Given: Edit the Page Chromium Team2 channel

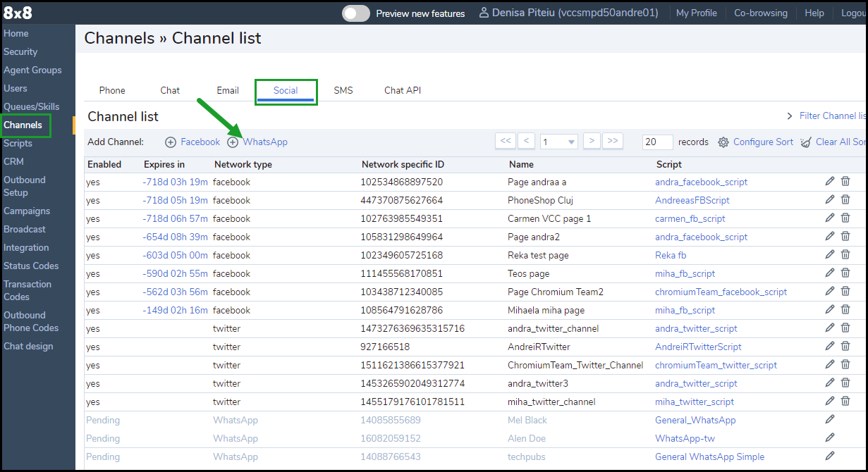Looking at the screenshot, I should pos(830,291).
